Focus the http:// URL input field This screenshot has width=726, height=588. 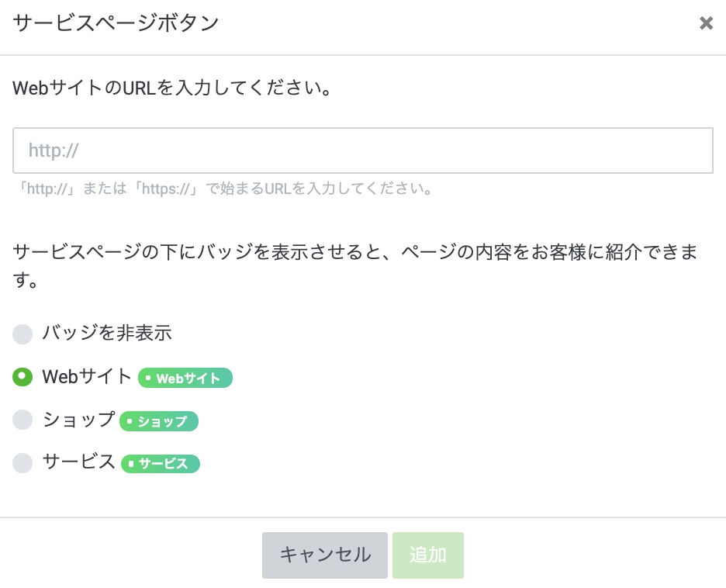pos(362,150)
